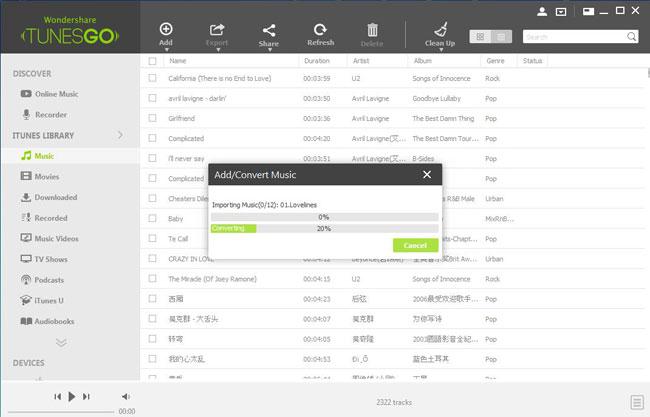Play the current track

72,397
